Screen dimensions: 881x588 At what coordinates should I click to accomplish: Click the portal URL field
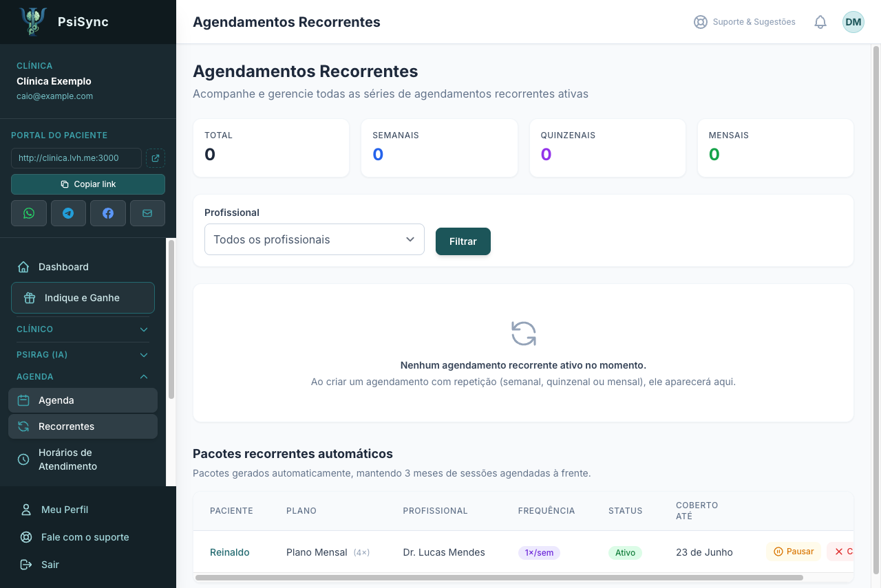(x=76, y=158)
